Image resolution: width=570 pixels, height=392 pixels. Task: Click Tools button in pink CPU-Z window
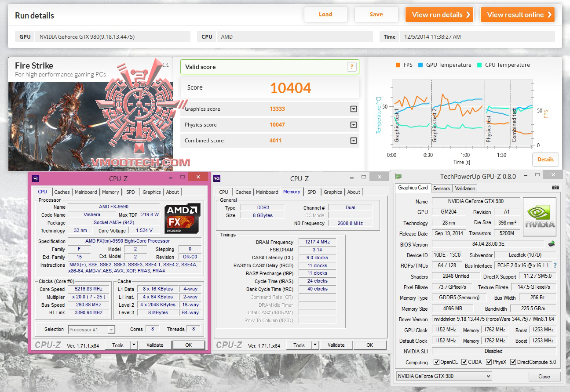[x=118, y=345]
